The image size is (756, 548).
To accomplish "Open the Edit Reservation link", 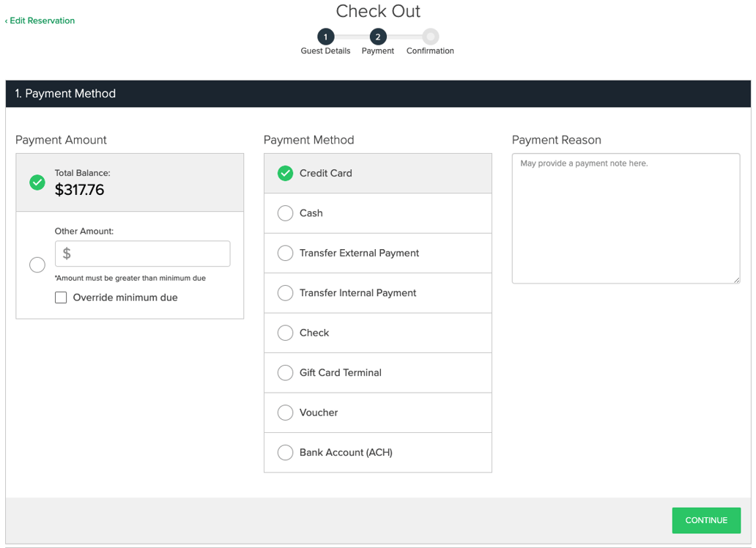I will 40,21.
